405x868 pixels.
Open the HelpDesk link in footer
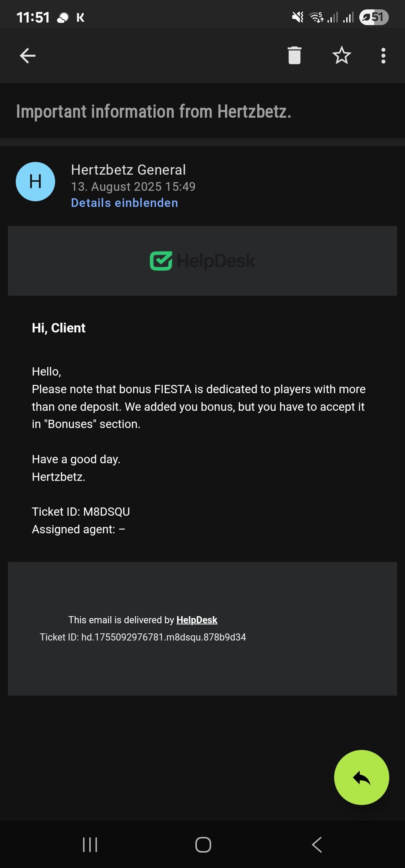click(197, 620)
